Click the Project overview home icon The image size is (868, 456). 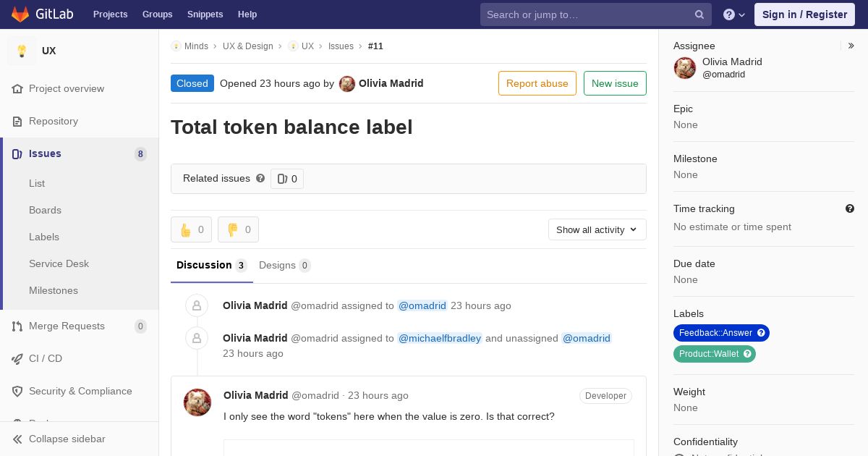[x=17, y=89]
